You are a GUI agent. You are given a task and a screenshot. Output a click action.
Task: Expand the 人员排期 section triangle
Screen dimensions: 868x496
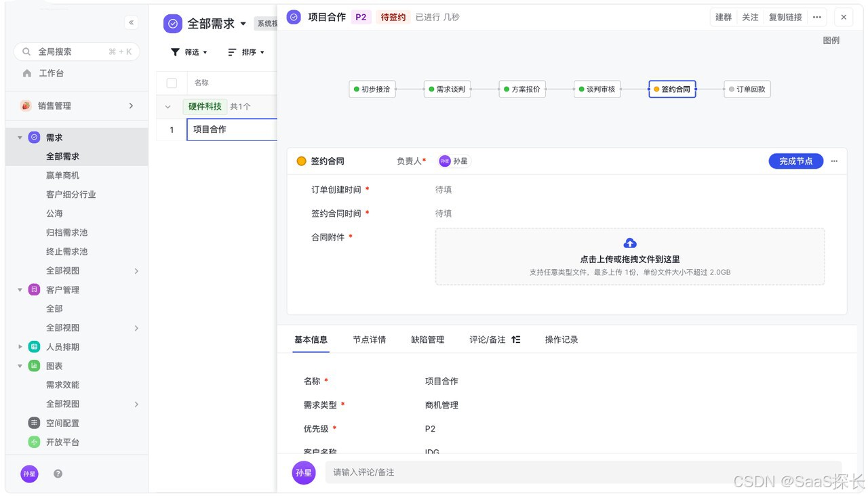point(20,347)
